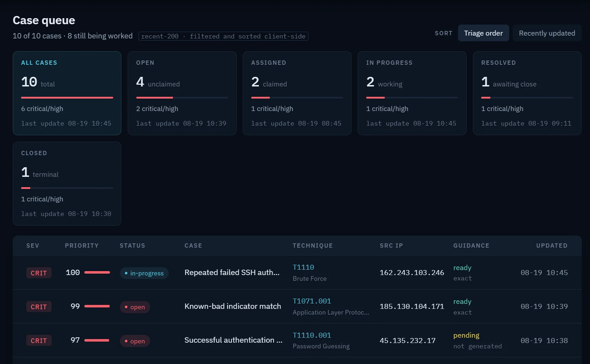Click CRIT badge in the priority 97 row
This screenshot has width=590, height=364.
39,341
